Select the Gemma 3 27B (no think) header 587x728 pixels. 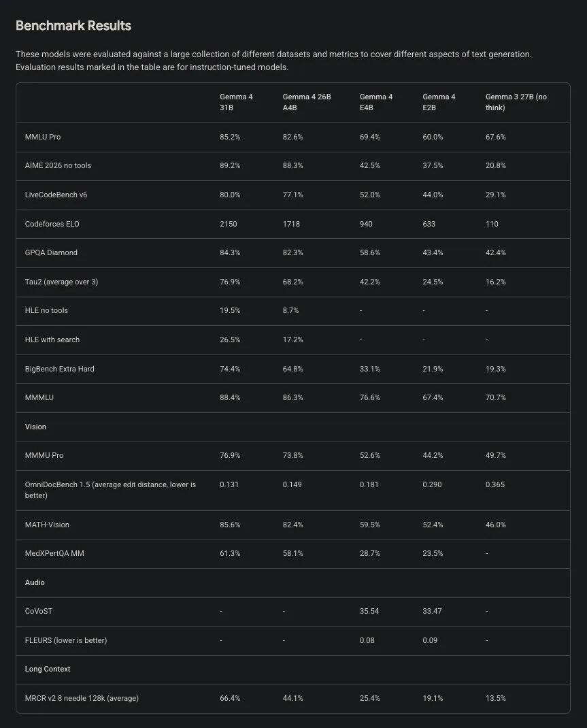516,102
